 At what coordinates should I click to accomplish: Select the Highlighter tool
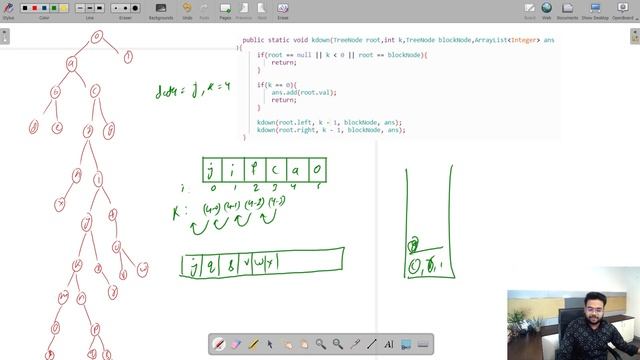coord(253,344)
